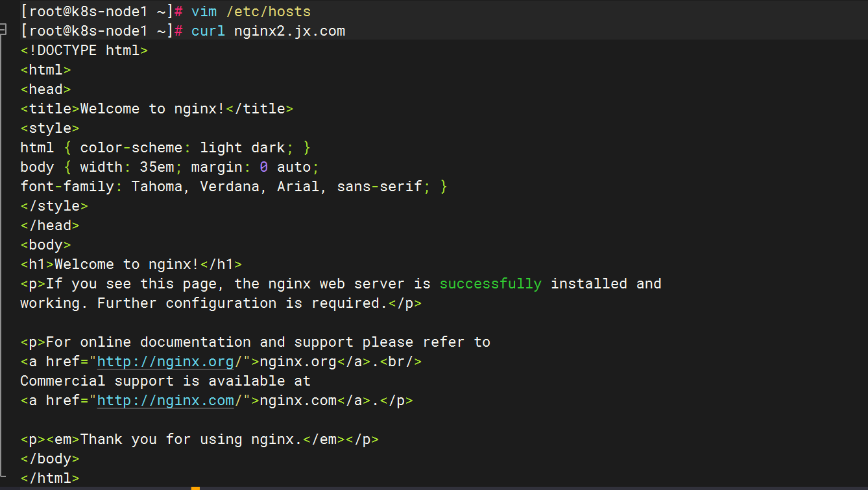The height and width of the screenshot is (490, 868).
Task: Click the opening '<html>' tag line
Action: coord(45,70)
